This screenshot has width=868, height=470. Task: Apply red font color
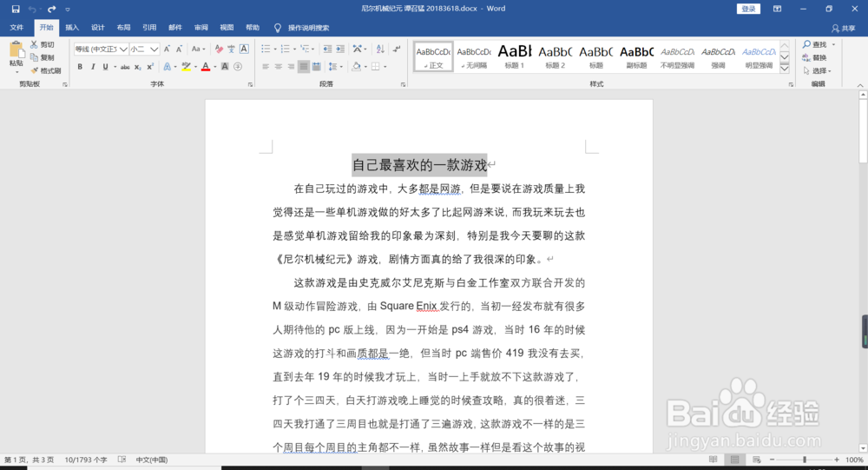(206, 67)
